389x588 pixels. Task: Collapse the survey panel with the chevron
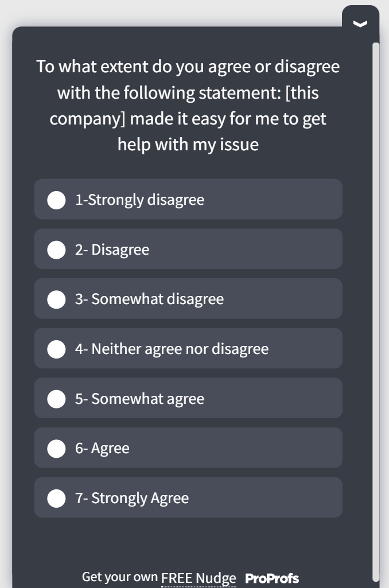[360, 24]
